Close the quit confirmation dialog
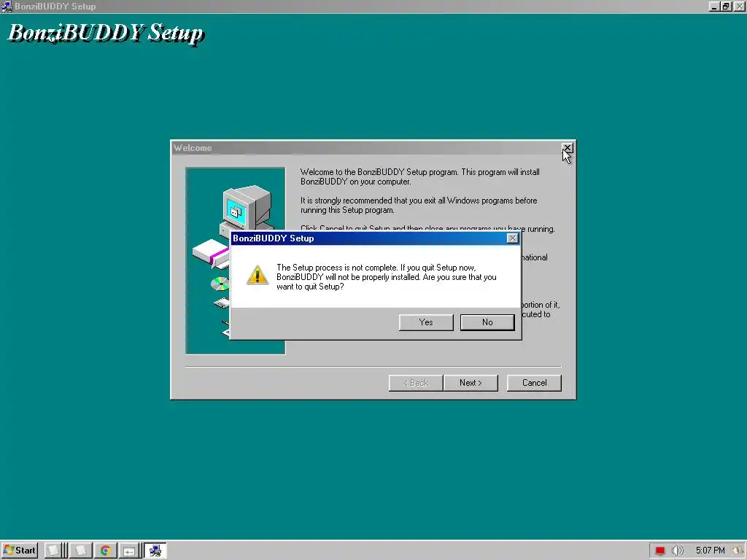 pos(512,238)
